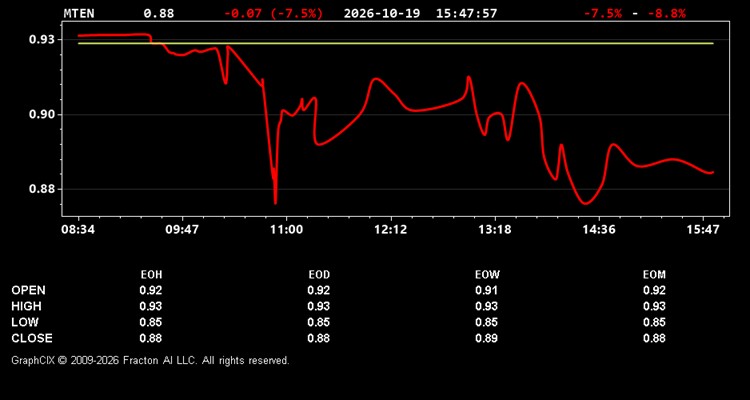Click the 12:12 time axis label
Screen dimensions: 750x400
tap(390, 230)
